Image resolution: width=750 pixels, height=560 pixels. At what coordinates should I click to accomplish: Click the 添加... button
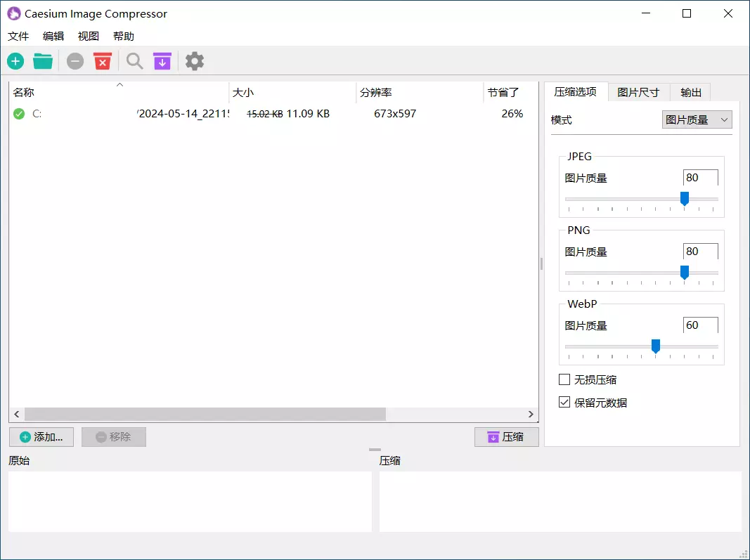(41, 437)
